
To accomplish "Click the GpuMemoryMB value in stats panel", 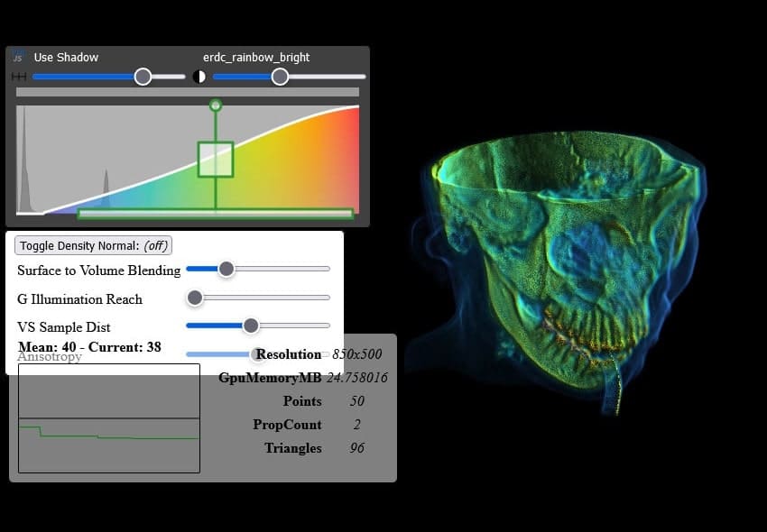I will pyautogui.click(x=356, y=378).
